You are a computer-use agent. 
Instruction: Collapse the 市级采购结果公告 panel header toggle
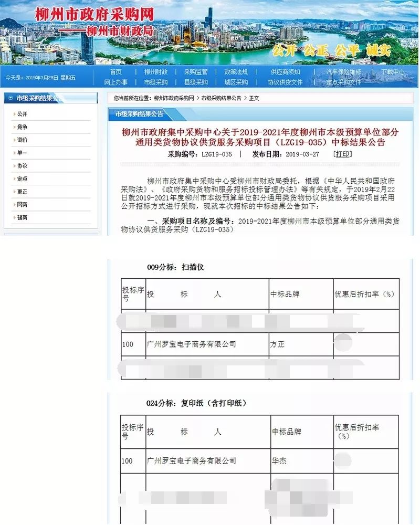(9, 98)
